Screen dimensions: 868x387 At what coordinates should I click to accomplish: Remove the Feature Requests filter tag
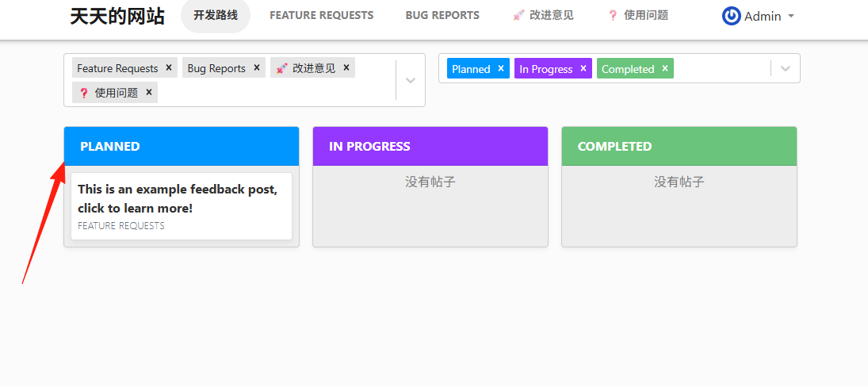[x=169, y=67]
